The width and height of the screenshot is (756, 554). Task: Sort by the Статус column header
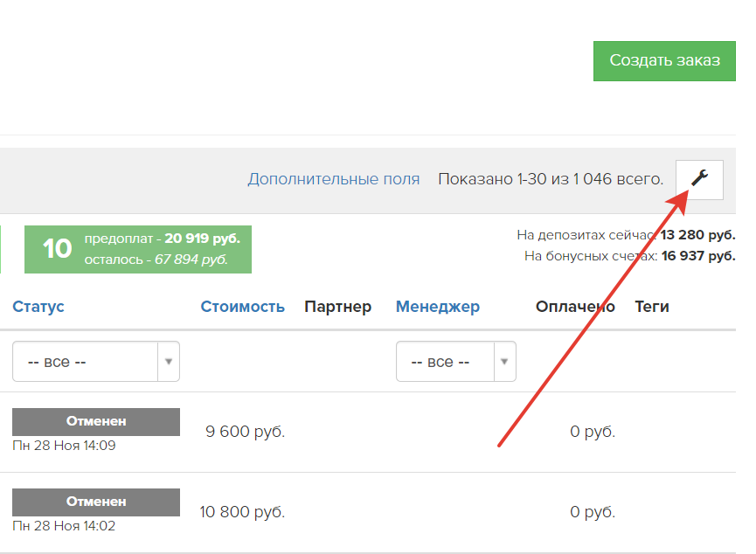coord(38,307)
